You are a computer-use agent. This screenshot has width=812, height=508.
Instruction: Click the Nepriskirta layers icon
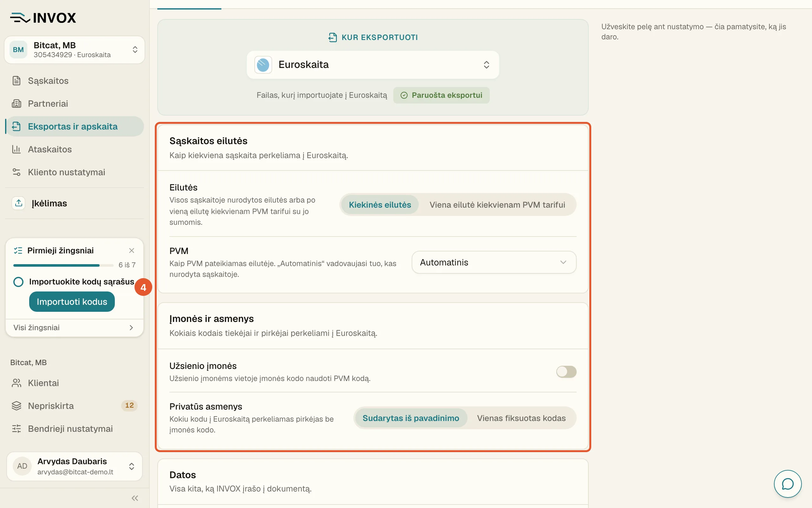point(16,406)
